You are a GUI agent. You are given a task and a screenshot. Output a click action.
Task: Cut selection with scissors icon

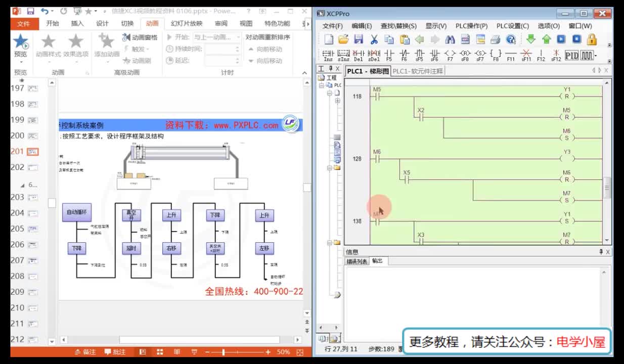374,39
